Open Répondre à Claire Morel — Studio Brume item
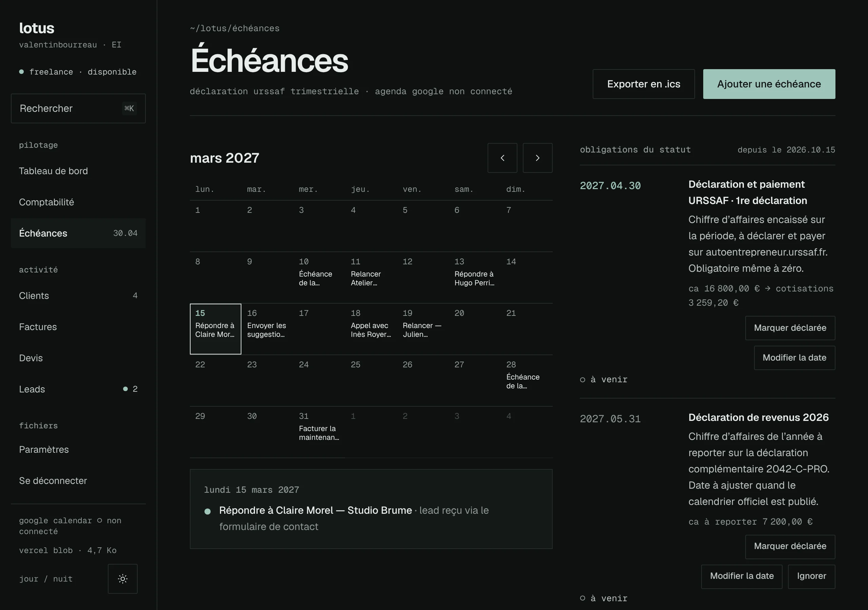 (315, 510)
